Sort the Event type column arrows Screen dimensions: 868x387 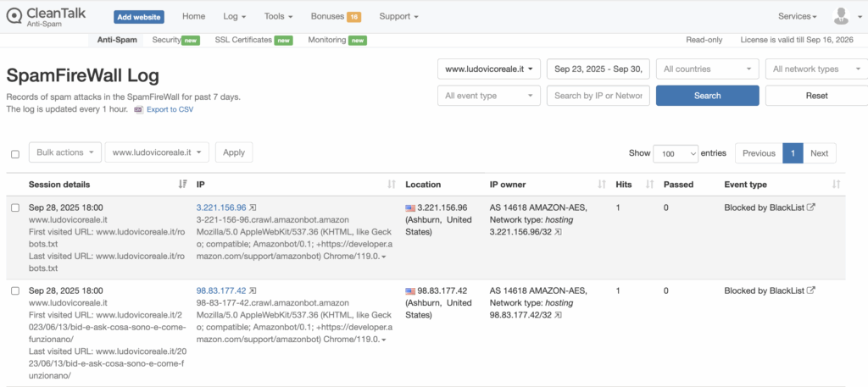coord(836,185)
